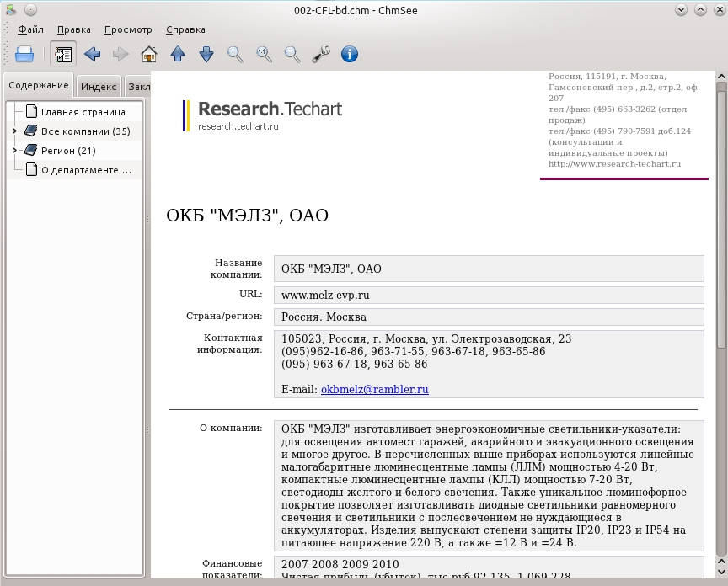The height and width of the screenshot is (586, 728).
Task: Click the О департаменте page icon
Action: pyautogui.click(x=31, y=170)
